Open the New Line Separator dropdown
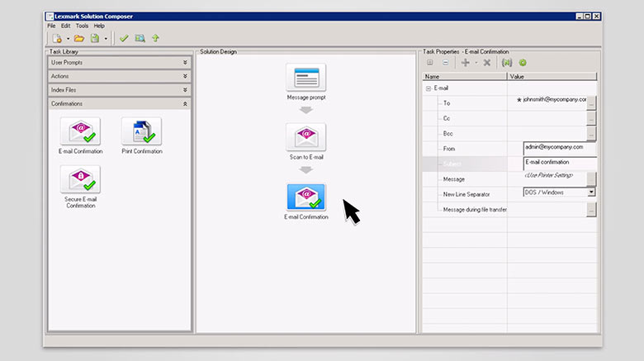This screenshot has width=644, height=361. pyautogui.click(x=591, y=192)
